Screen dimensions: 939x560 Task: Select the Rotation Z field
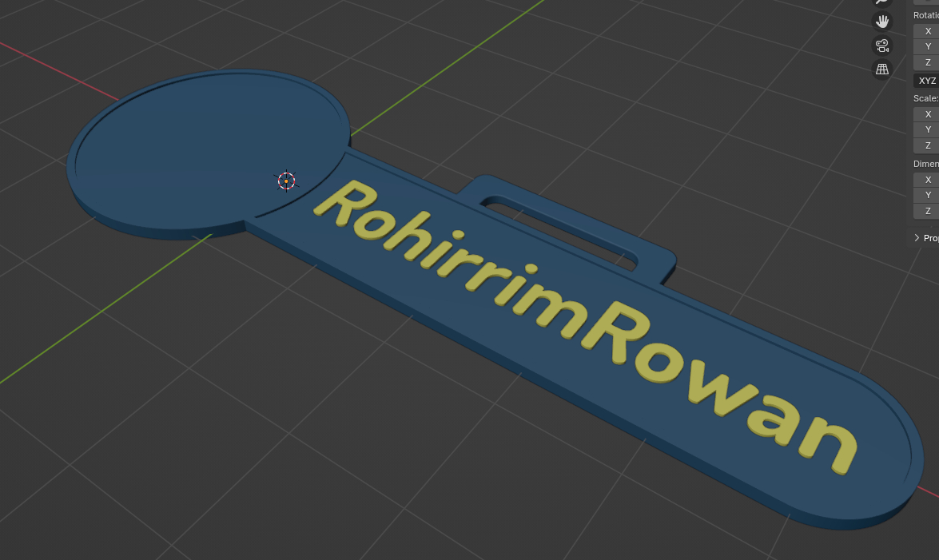pos(927,62)
